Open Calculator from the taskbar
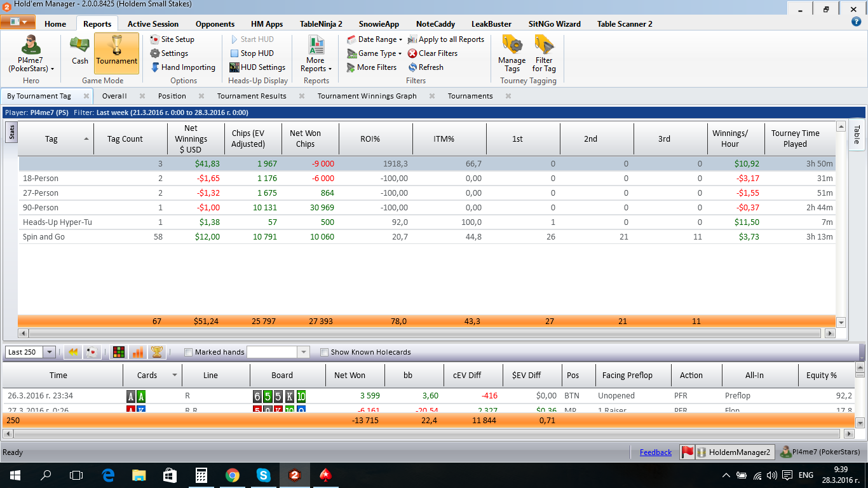Image resolution: width=868 pixels, height=488 pixels. pos(201,475)
